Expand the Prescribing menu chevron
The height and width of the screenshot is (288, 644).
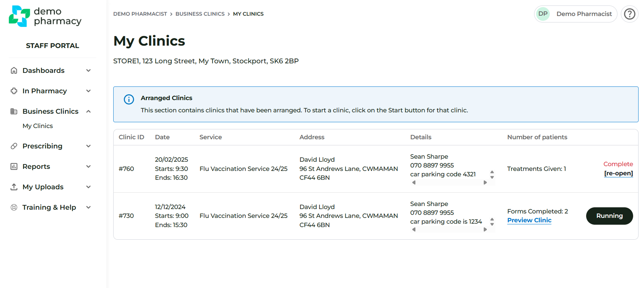pyautogui.click(x=88, y=146)
